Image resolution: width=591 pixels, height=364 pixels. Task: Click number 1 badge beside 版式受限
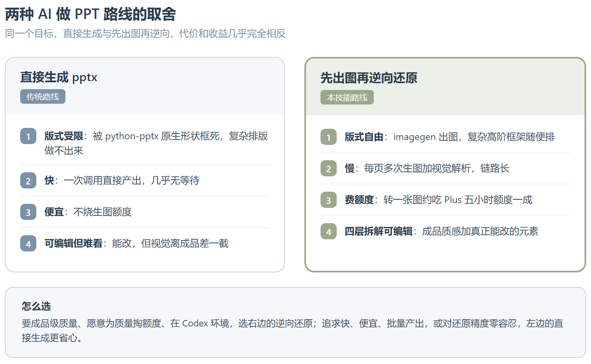click(x=28, y=136)
